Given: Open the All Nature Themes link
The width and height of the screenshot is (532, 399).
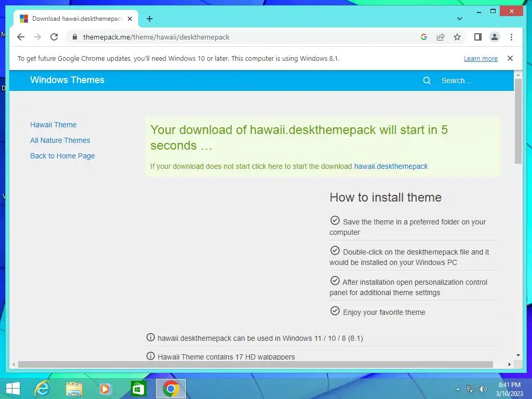Looking at the screenshot, I should click(x=60, y=140).
